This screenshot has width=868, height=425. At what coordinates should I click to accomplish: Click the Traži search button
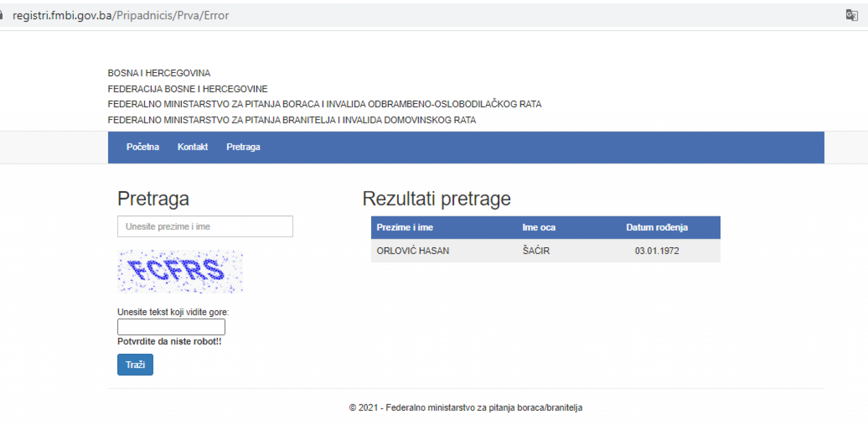(135, 364)
